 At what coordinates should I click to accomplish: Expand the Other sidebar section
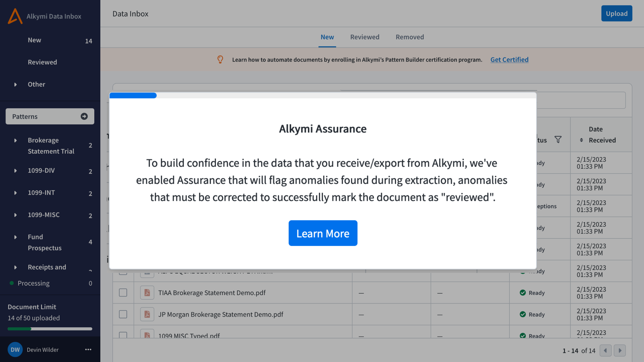[x=16, y=84]
